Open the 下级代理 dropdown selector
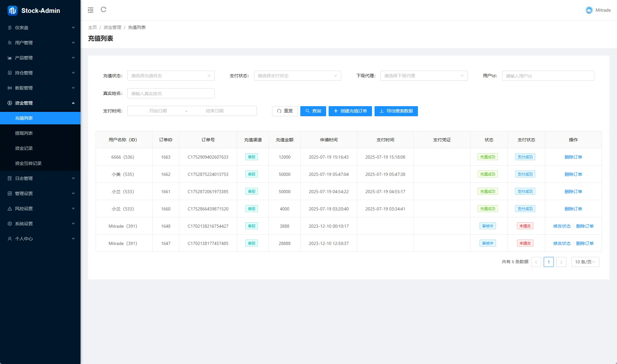Screen dimensions: 617x364 [424, 76]
